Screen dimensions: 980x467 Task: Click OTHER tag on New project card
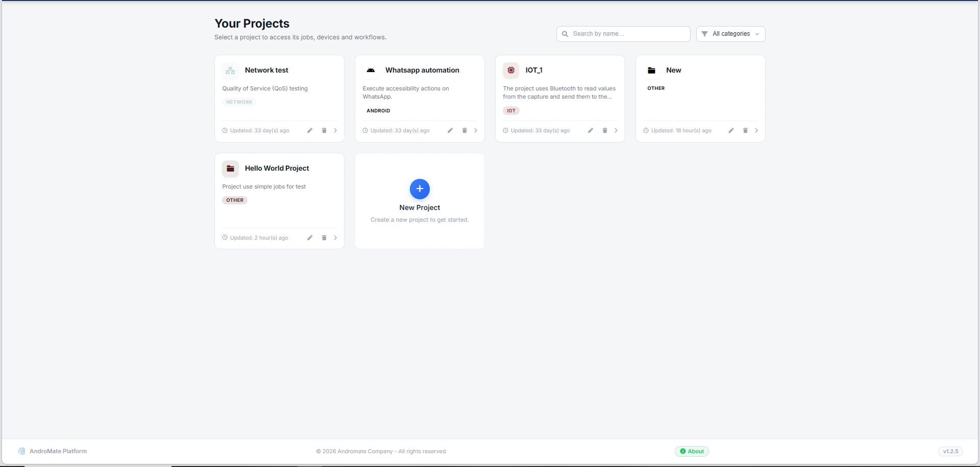[x=656, y=88]
